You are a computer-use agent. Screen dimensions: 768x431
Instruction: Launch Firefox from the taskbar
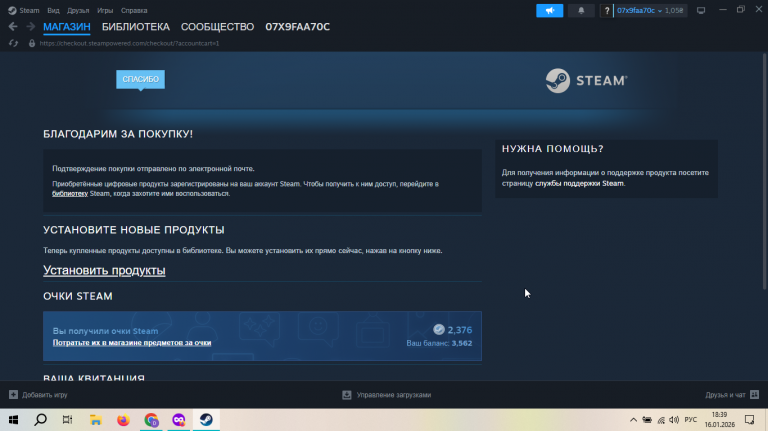click(123, 420)
